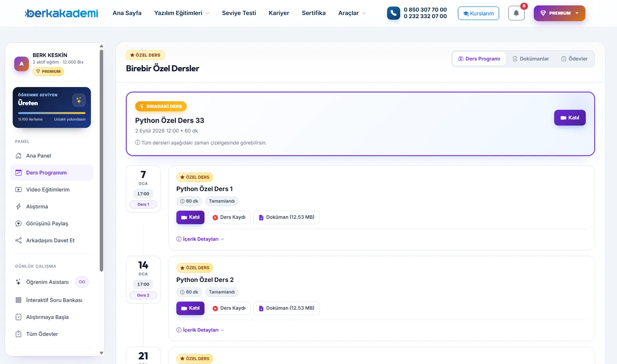
Task: Open the PREMIUM account dropdown
Action: (560, 13)
